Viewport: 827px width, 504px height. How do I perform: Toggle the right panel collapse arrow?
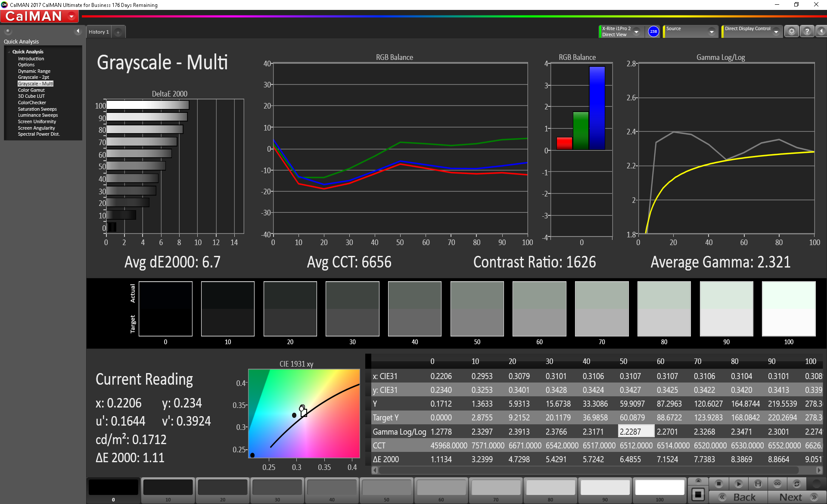(x=821, y=31)
